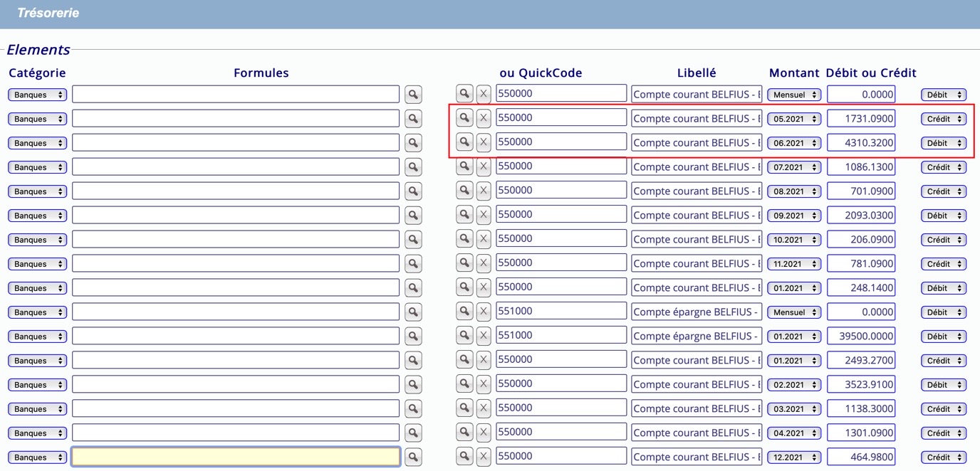Screen dimensions: 980x471
Task: Select the Compte épargne BELFIUS label in Mensuel row
Action: 697,312
